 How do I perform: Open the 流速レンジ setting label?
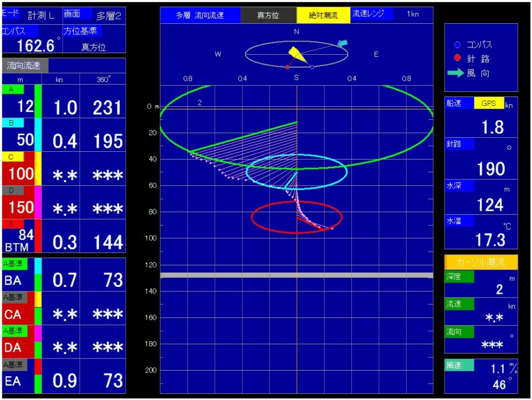click(x=371, y=14)
